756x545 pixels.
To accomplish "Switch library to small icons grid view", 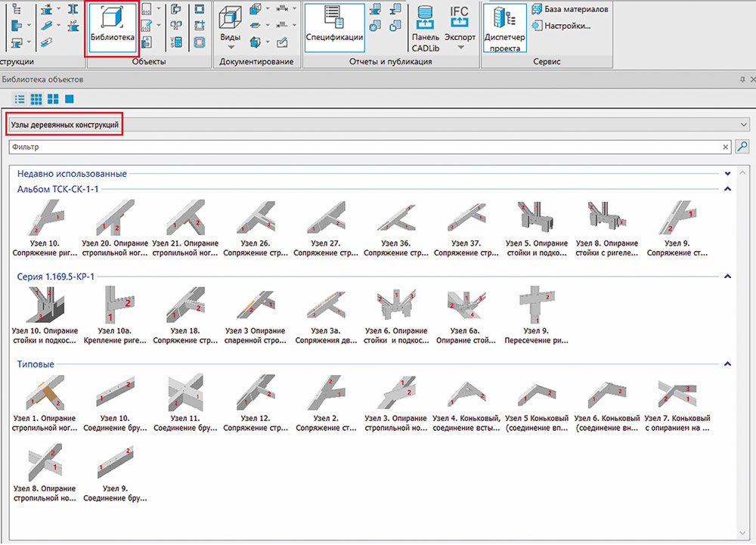I will pyautogui.click(x=36, y=99).
